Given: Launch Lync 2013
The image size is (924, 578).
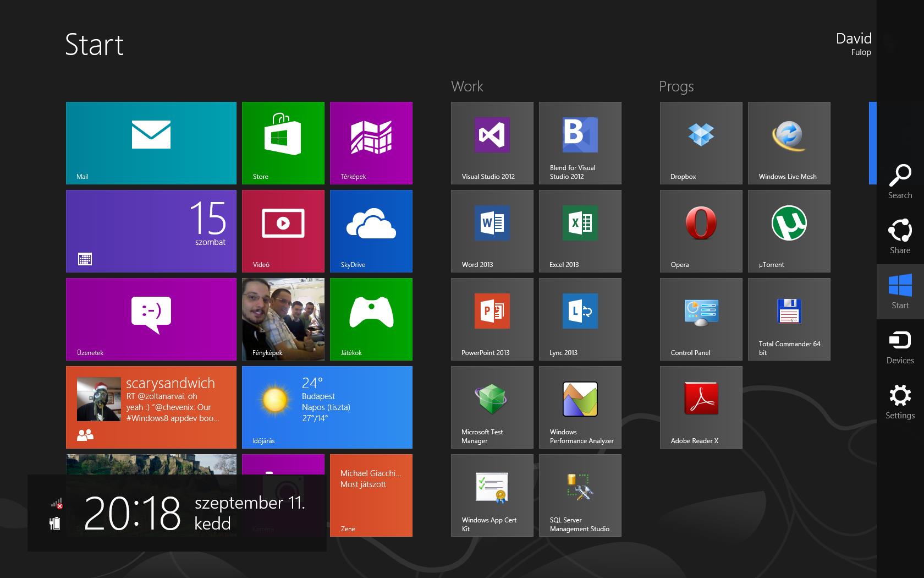Looking at the screenshot, I should tap(580, 319).
